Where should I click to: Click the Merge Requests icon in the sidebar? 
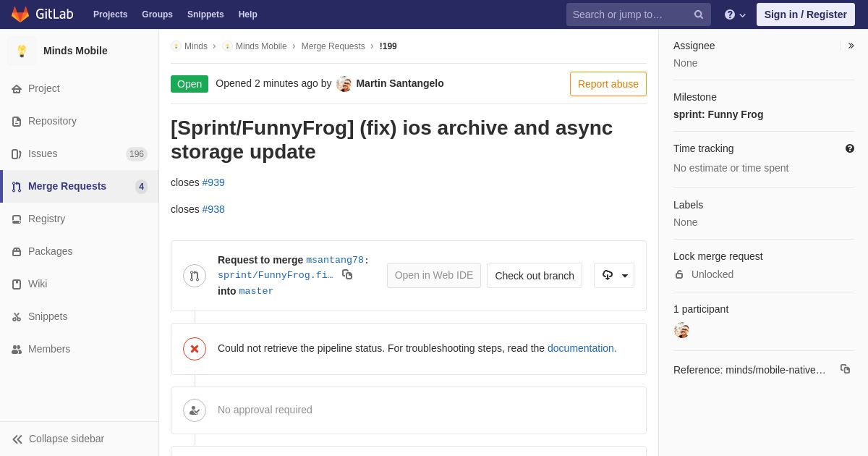[x=17, y=187]
